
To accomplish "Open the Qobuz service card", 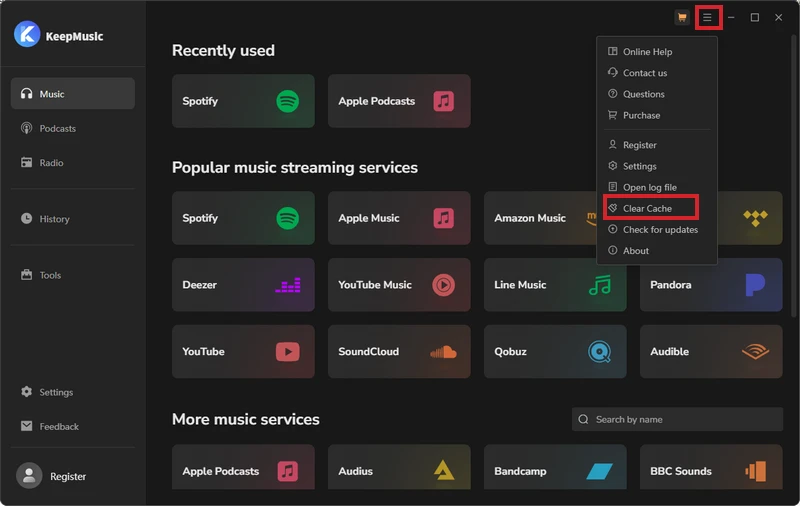I will point(555,351).
